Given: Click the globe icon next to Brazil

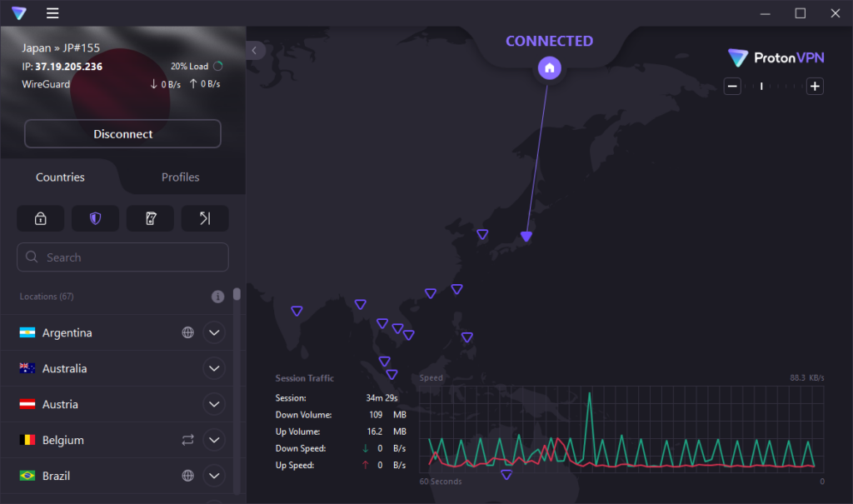Looking at the screenshot, I should click(x=187, y=476).
